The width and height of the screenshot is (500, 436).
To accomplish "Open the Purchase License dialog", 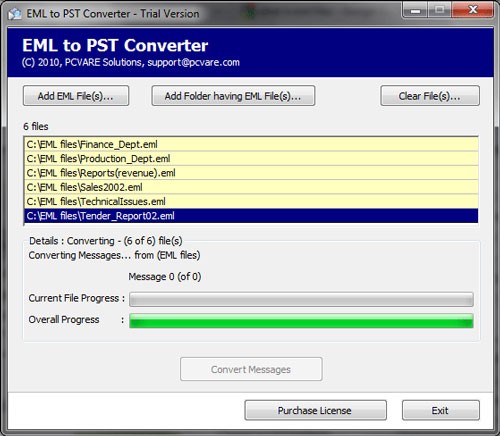I will [315, 410].
